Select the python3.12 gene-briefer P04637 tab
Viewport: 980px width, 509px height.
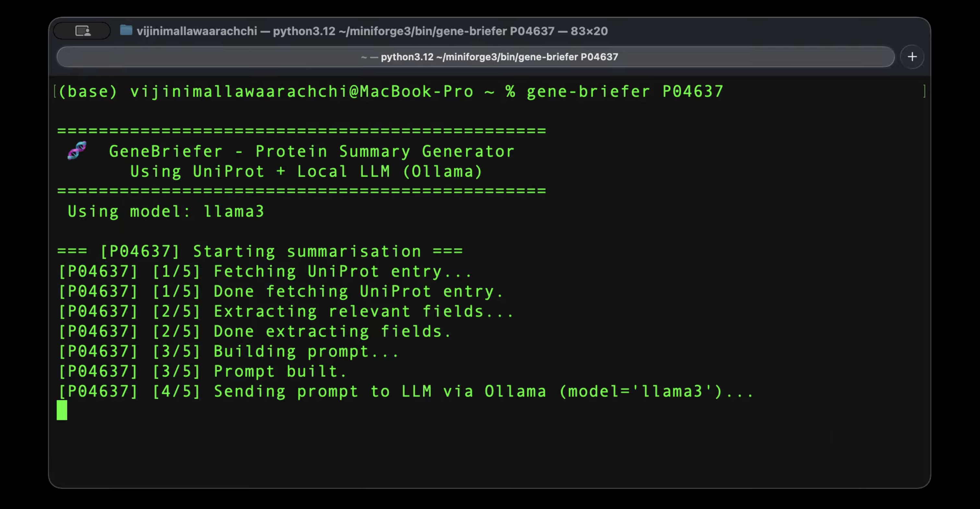475,57
